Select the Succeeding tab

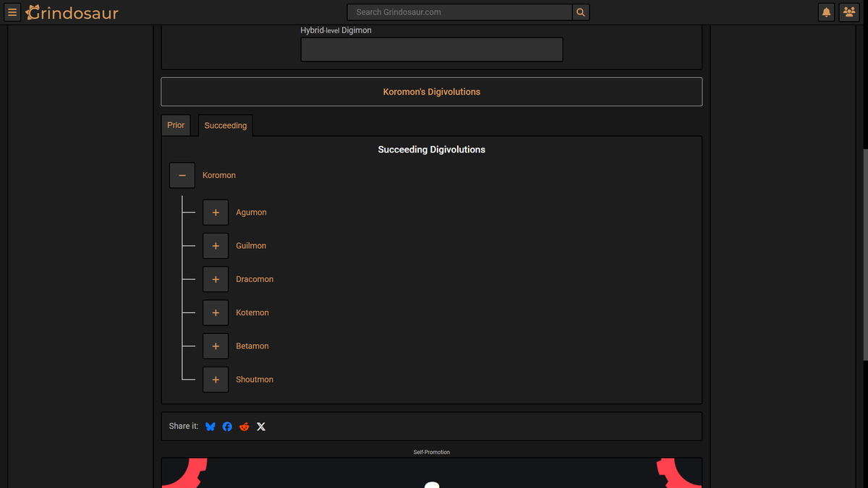[x=226, y=126]
